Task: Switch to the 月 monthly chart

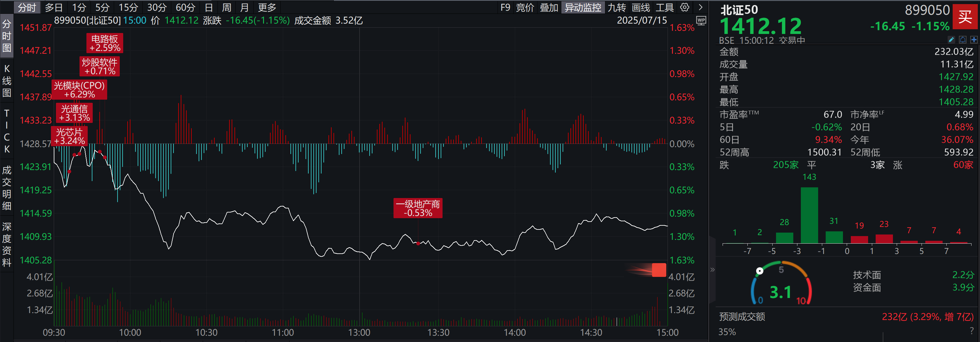Action: pos(244,7)
